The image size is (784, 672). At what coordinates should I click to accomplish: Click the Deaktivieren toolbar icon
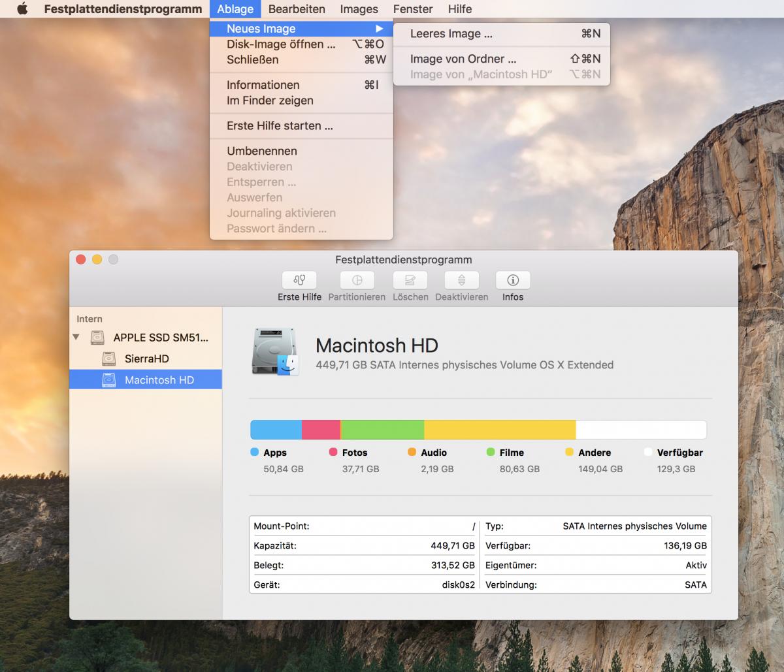pyautogui.click(x=461, y=280)
